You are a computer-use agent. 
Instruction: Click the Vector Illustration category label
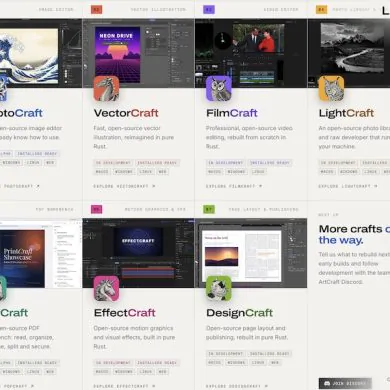[x=158, y=10]
